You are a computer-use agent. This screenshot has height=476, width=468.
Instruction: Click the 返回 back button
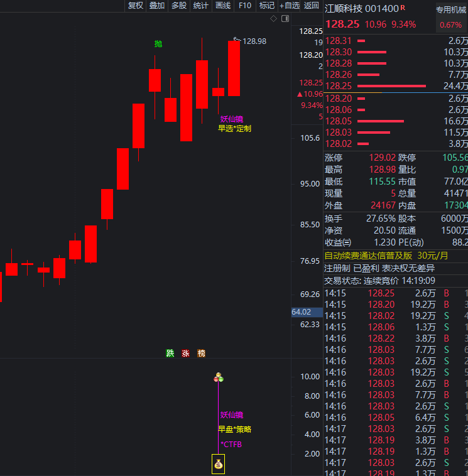tap(312, 6)
